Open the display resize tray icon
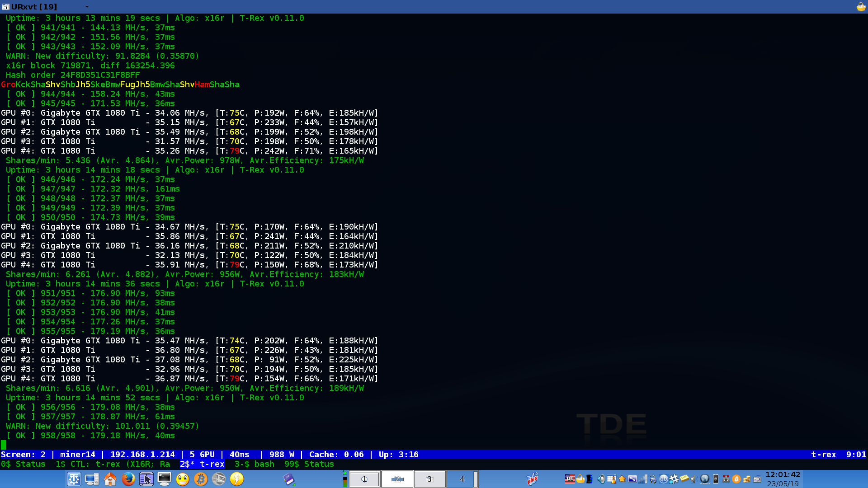 [x=632, y=479]
